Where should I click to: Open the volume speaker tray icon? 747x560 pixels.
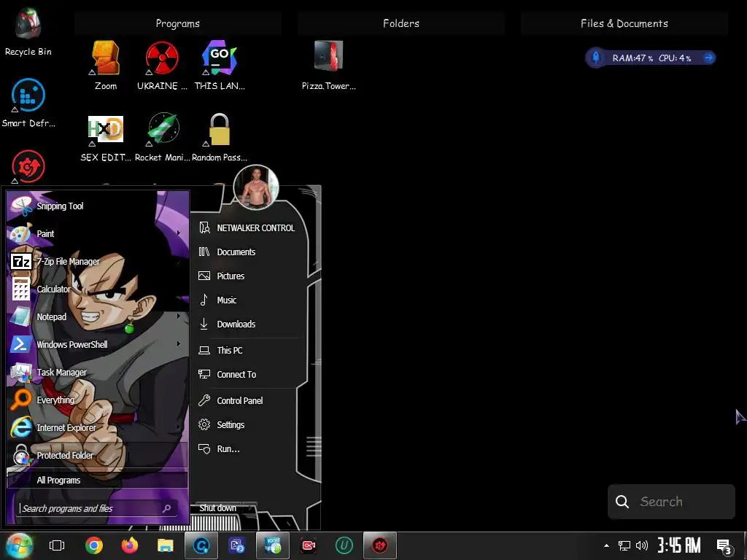pos(642,545)
